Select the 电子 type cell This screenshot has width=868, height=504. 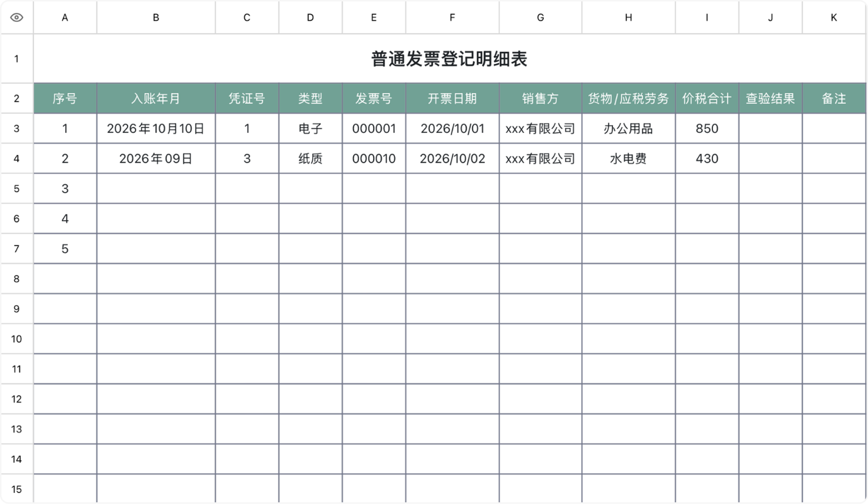tap(310, 129)
